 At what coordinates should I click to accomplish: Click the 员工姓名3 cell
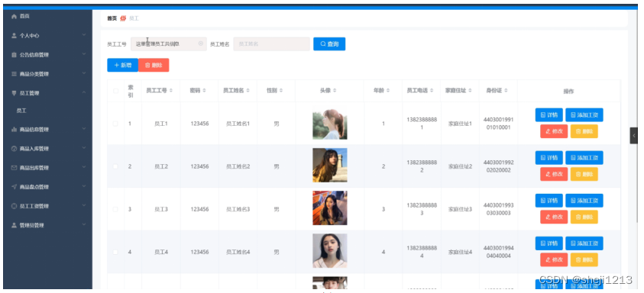(x=238, y=209)
